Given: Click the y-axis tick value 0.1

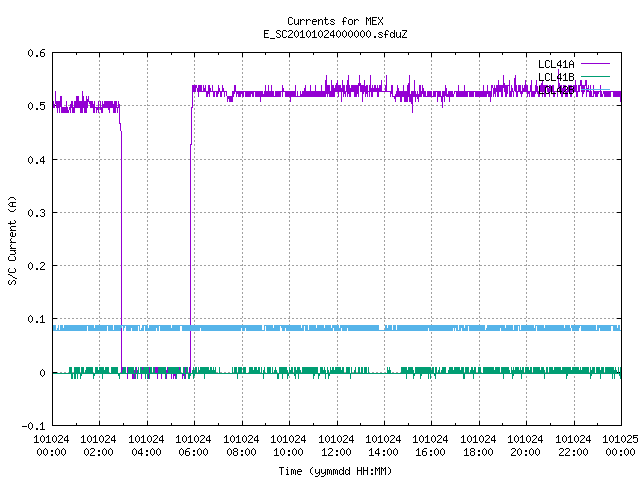Looking at the screenshot, I should [x=36, y=319].
